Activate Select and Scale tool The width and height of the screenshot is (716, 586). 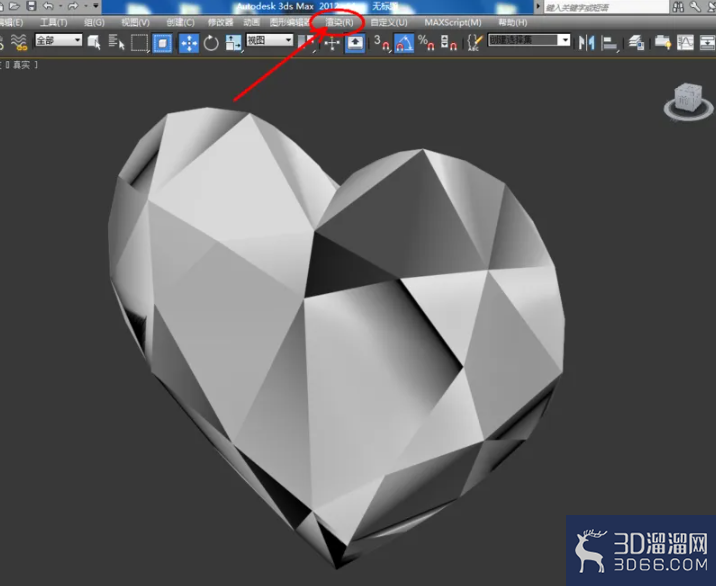pyautogui.click(x=233, y=43)
